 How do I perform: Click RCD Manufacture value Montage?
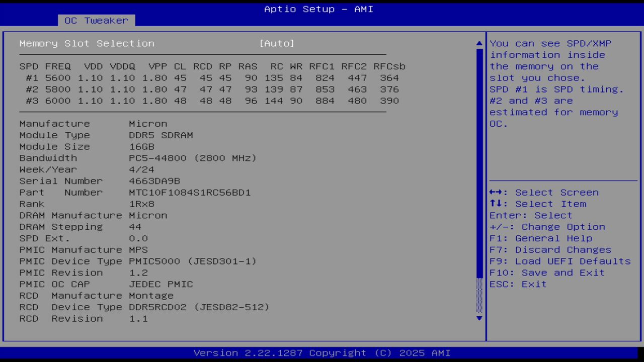(151, 296)
